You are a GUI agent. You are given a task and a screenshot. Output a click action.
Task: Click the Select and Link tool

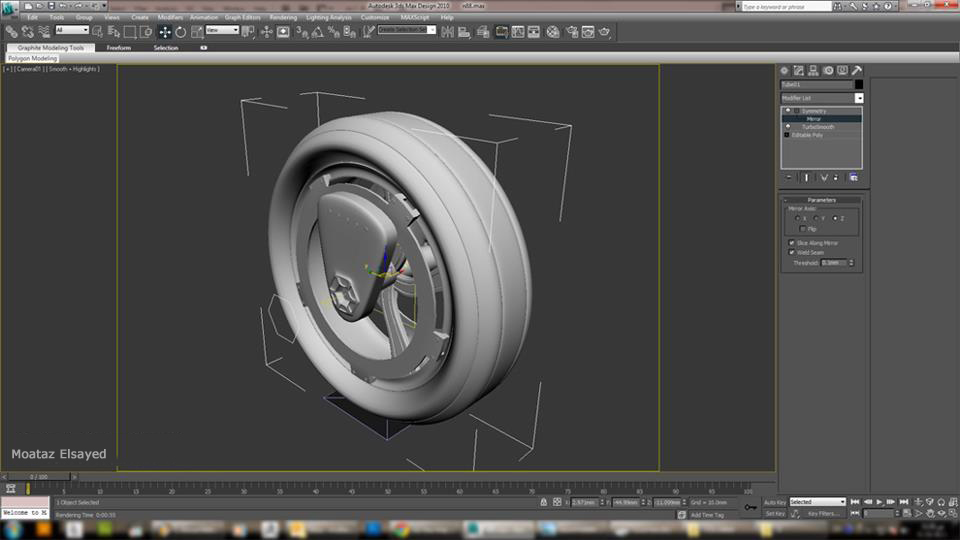coord(11,32)
